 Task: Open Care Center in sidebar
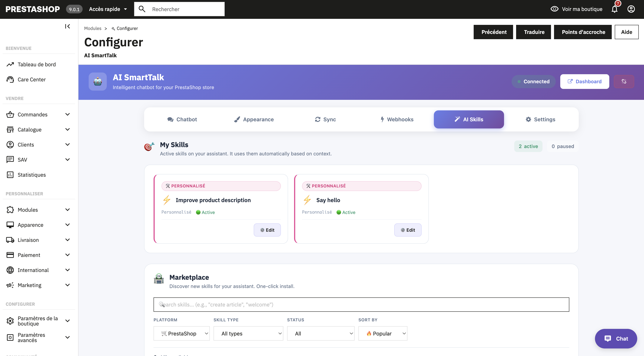(32, 79)
